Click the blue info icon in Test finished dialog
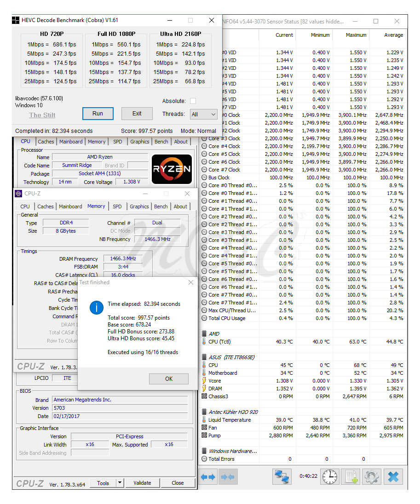The image size is (420, 504). pyautogui.click(x=97, y=308)
